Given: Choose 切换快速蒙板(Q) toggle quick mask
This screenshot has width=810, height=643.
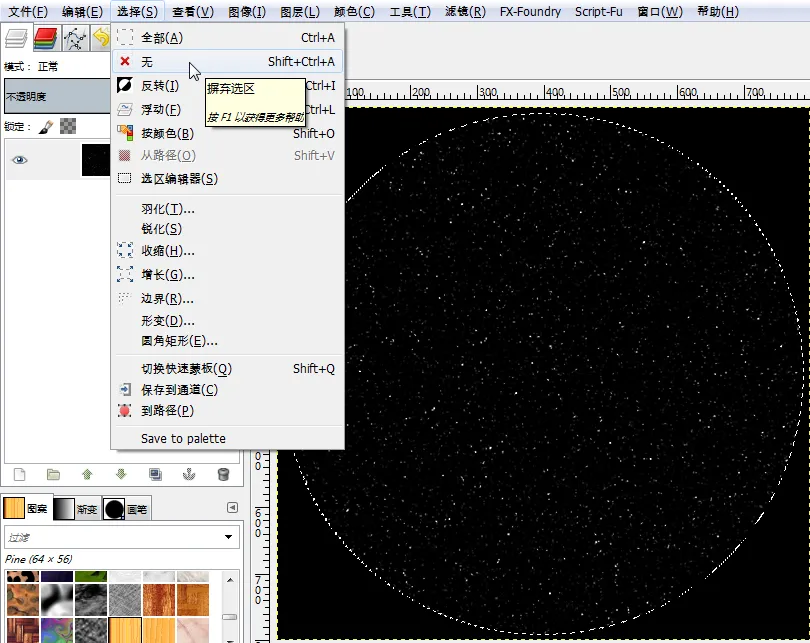Looking at the screenshot, I should pyautogui.click(x=227, y=368).
